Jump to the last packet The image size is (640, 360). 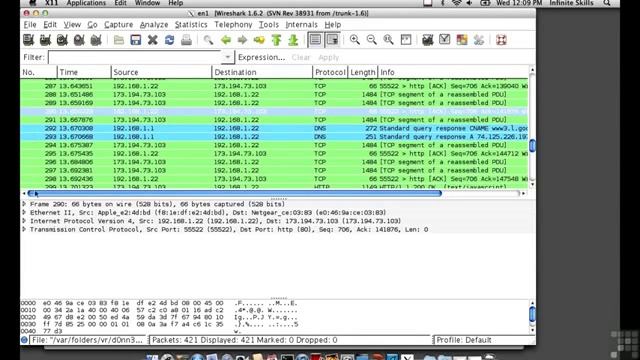(293, 40)
